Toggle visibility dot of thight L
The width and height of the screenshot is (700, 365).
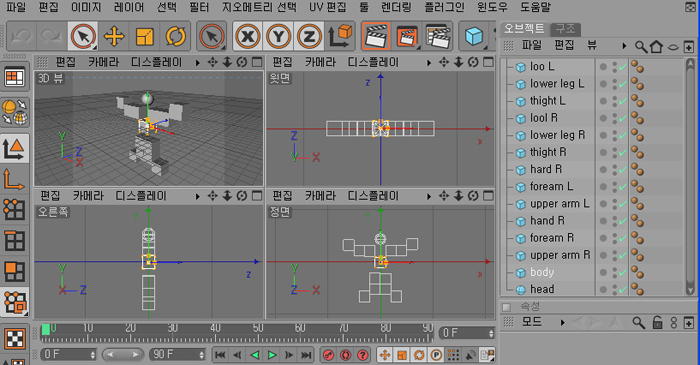coord(603,101)
